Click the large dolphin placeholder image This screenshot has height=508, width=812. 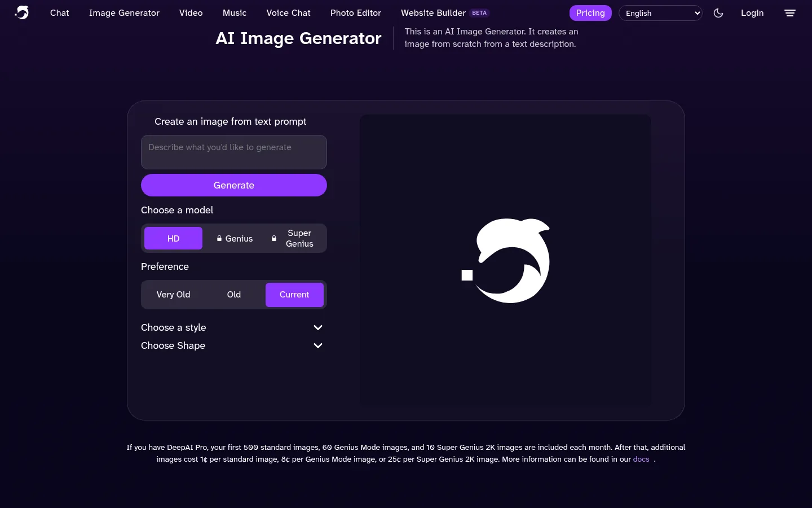click(x=506, y=261)
